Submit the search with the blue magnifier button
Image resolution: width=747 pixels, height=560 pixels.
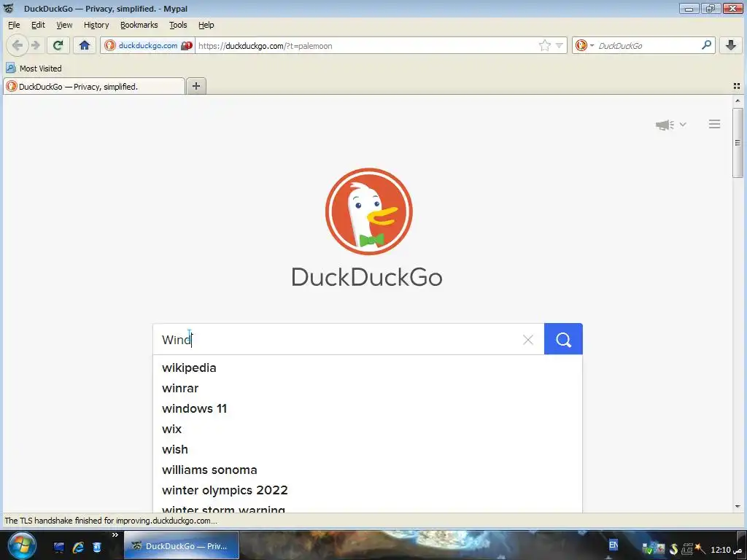tap(563, 339)
